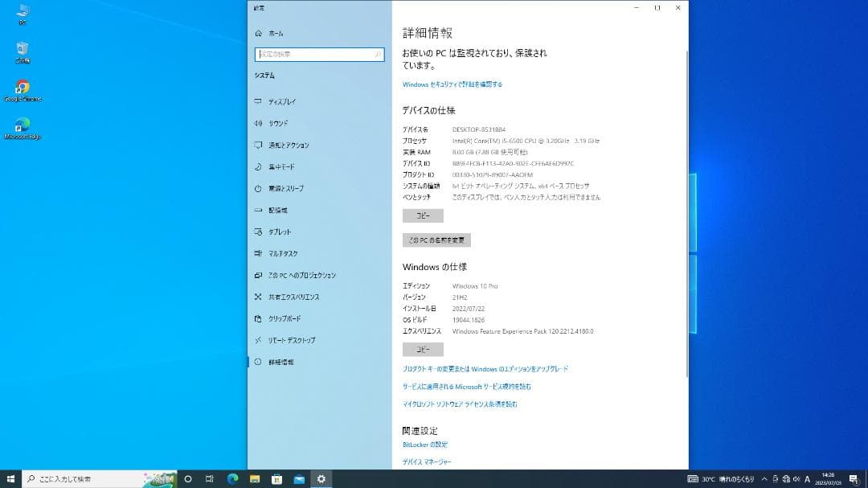
Task: Click the コピー button under device specs
Action: [x=422, y=215]
